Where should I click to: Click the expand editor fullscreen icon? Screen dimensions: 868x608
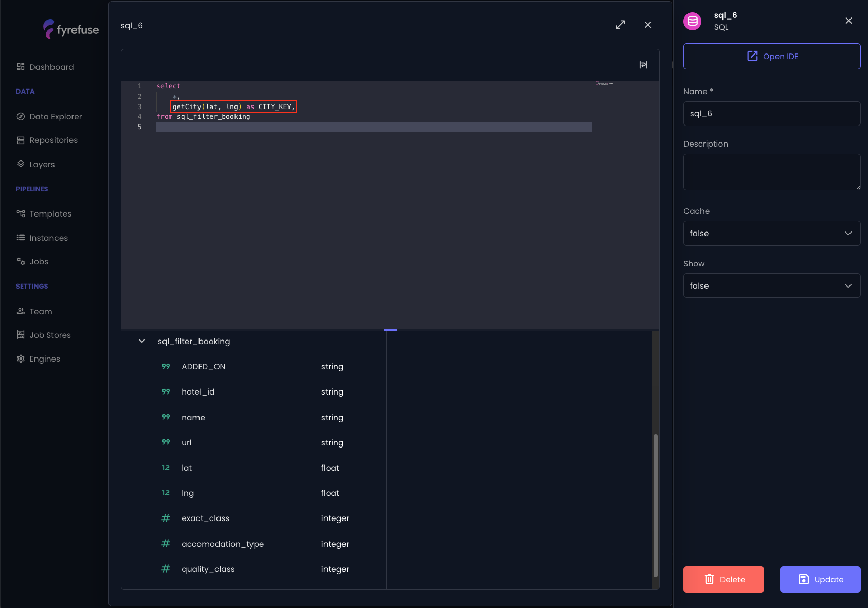620,25
